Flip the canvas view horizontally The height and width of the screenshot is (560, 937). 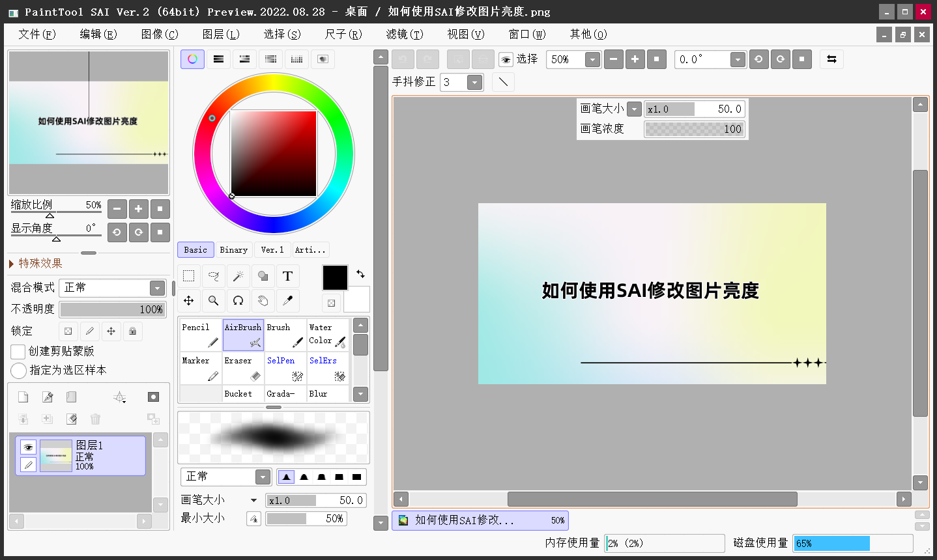[831, 59]
